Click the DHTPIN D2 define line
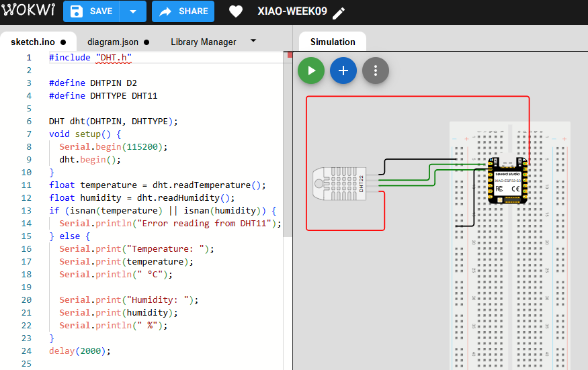The image size is (588, 370). (93, 83)
